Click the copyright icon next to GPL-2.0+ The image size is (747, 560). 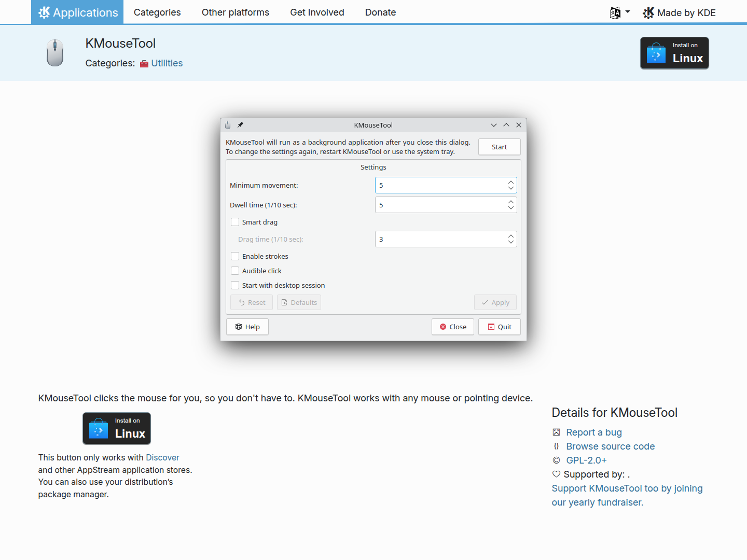(557, 460)
